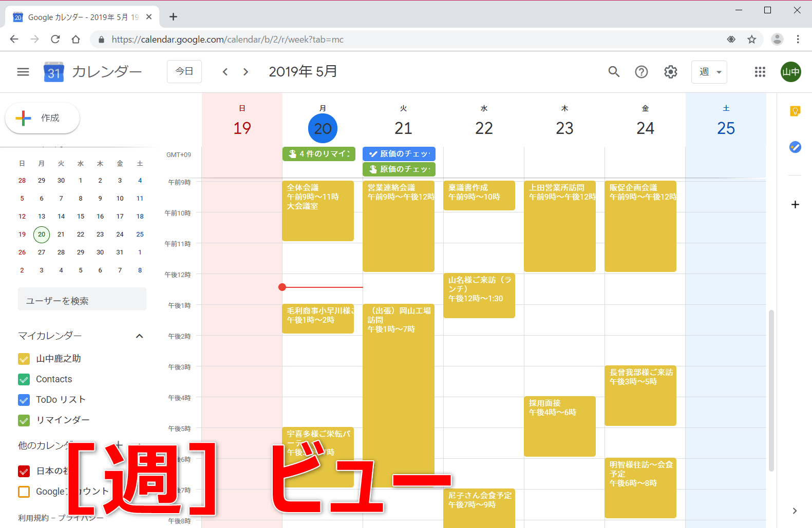812x528 pixels.
Task: Close the Google カレンダー tab
Action: (x=149, y=17)
